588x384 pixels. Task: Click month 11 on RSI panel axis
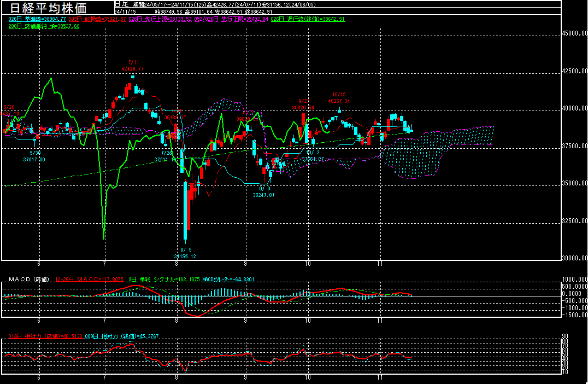click(380, 377)
